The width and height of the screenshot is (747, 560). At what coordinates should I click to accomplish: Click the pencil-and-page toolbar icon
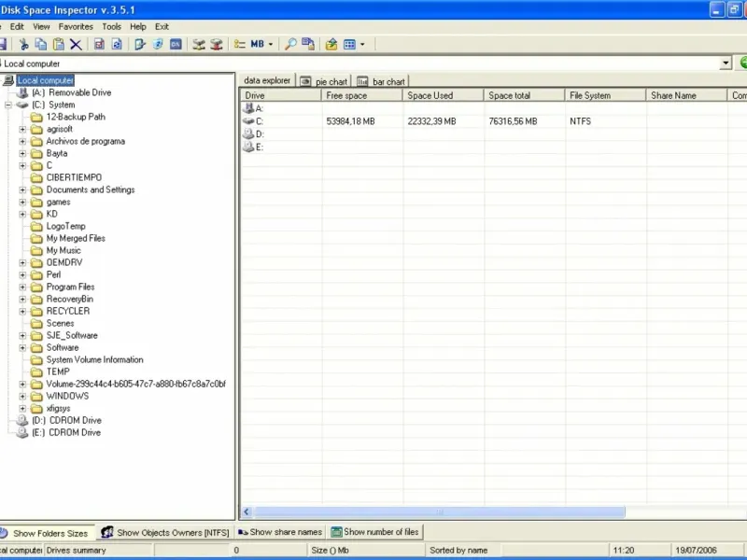tap(140, 44)
